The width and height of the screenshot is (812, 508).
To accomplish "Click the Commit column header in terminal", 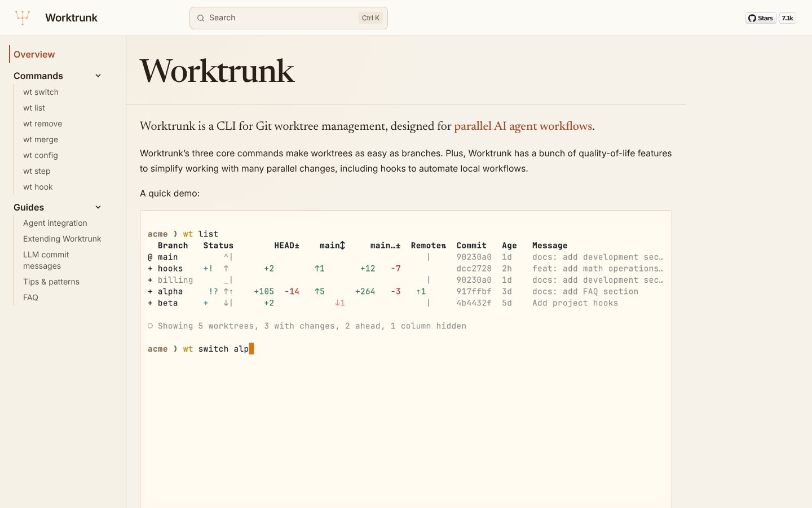I will tap(471, 246).
